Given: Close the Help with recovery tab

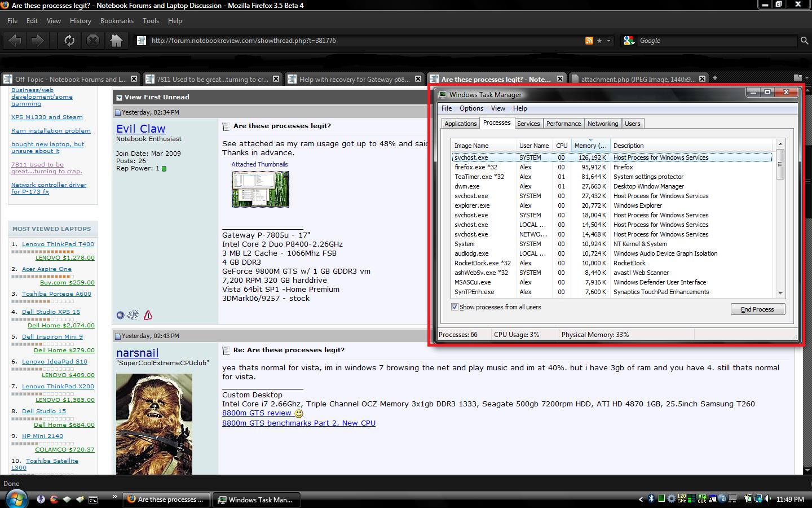Looking at the screenshot, I should 418,79.
